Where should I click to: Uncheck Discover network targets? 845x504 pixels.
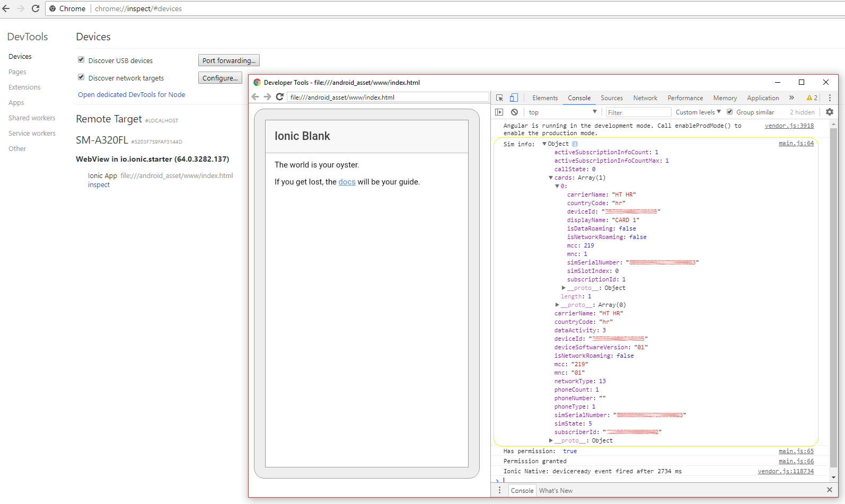81,77
